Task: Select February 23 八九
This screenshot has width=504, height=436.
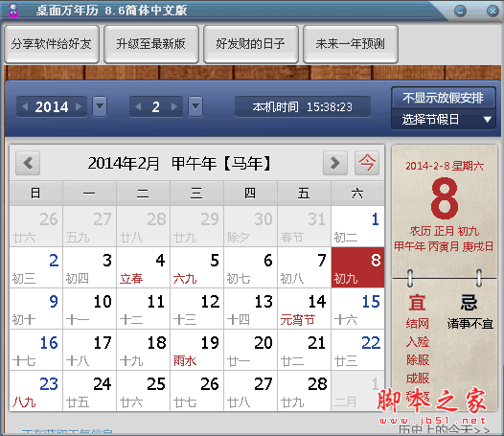Action: click(x=36, y=391)
